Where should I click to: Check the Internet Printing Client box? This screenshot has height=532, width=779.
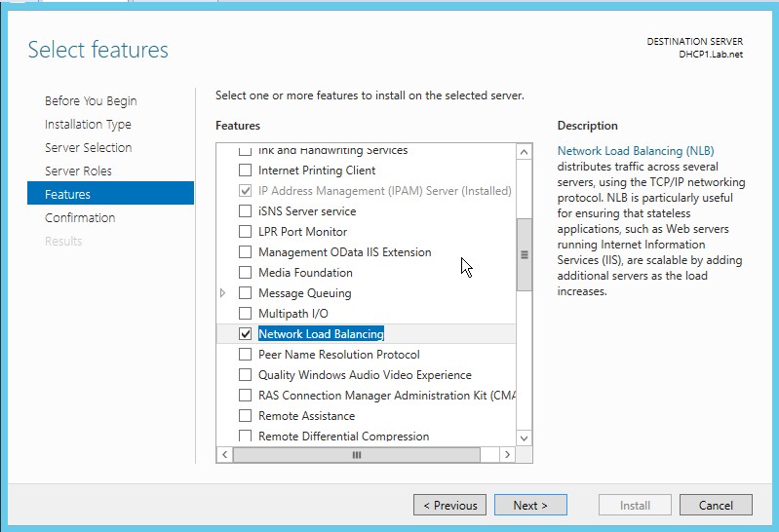pos(245,171)
